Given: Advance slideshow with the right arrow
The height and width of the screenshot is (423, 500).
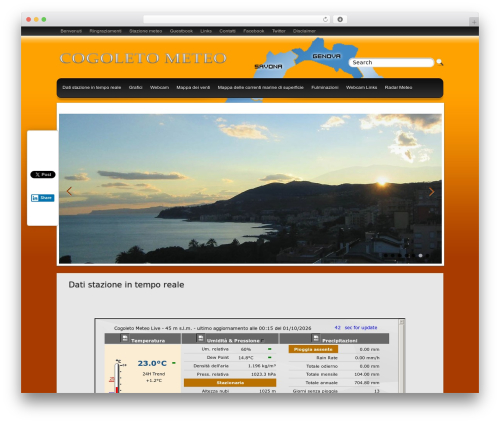Looking at the screenshot, I should tap(431, 192).
